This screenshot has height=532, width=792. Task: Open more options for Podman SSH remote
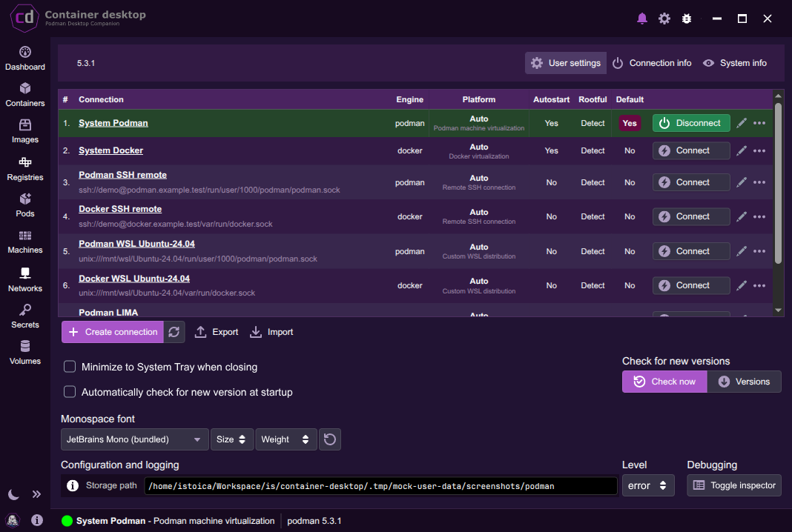[759, 182]
